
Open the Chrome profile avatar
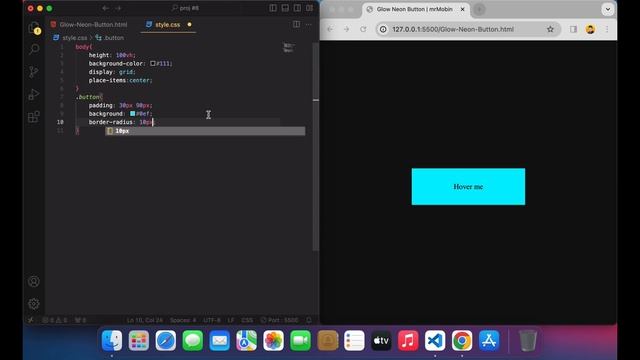click(590, 29)
